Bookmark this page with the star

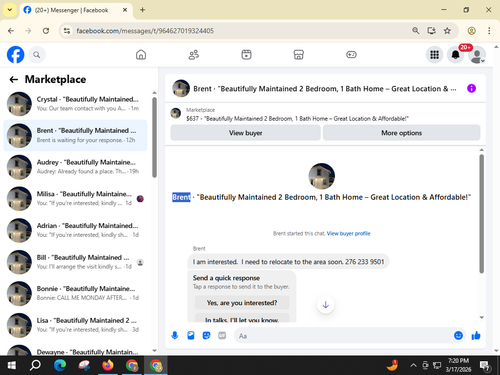[x=447, y=31]
